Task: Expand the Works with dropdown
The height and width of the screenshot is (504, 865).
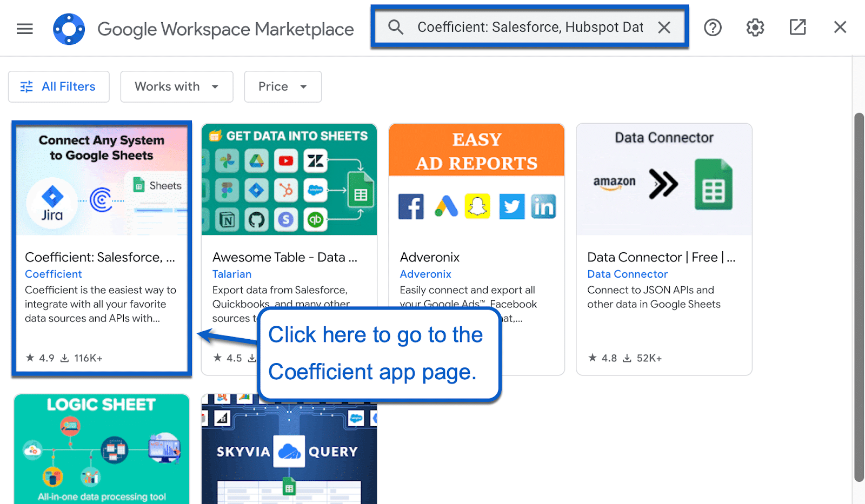Action: tap(177, 86)
